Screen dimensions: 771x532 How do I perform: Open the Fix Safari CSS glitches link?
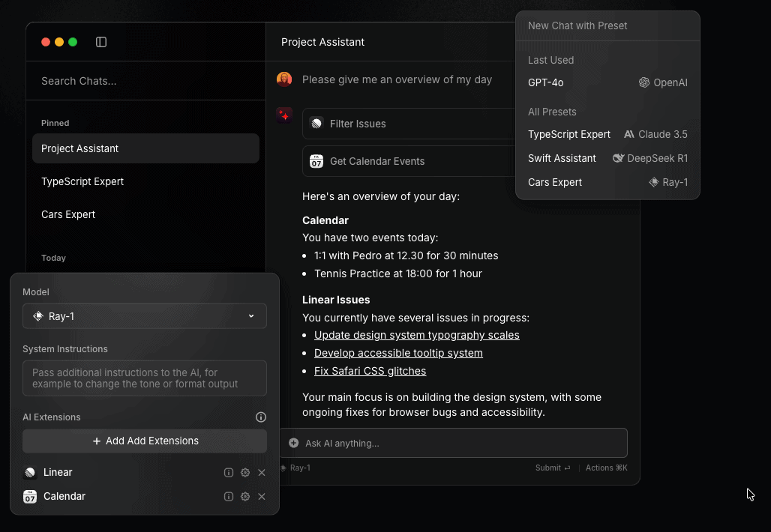[x=370, y=370]
